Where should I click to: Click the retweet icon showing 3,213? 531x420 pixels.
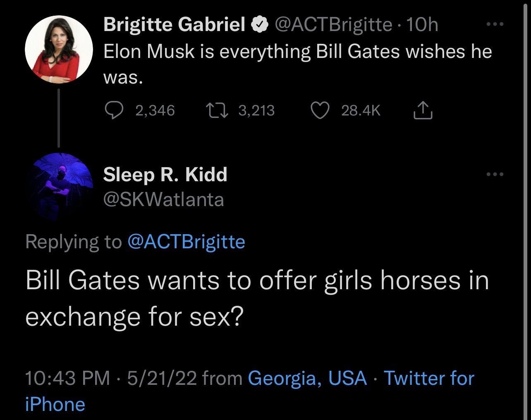(x=217, y=110)
